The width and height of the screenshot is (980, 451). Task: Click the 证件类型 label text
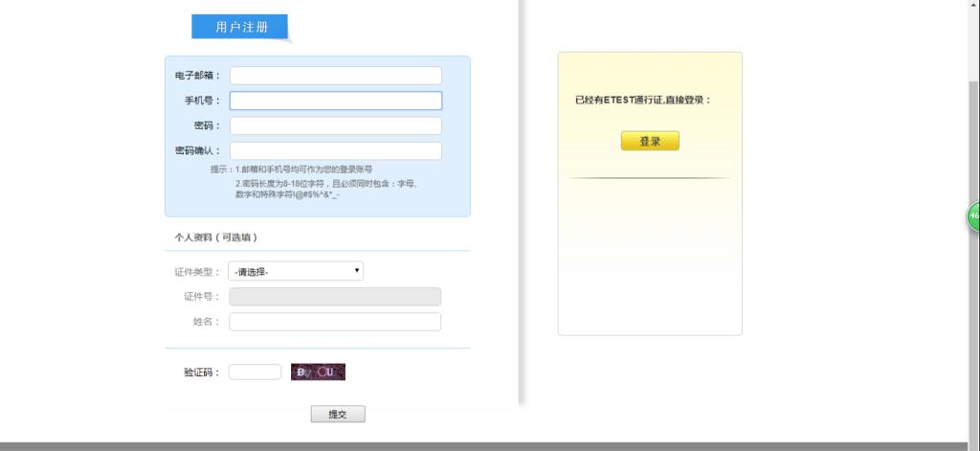click(196, 272)
